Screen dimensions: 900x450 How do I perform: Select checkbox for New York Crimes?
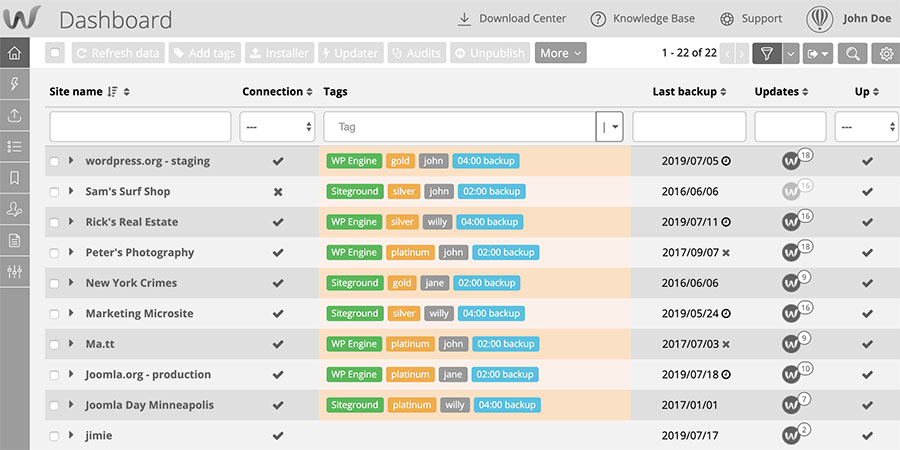pyautogui.click(x=54, y=283)
